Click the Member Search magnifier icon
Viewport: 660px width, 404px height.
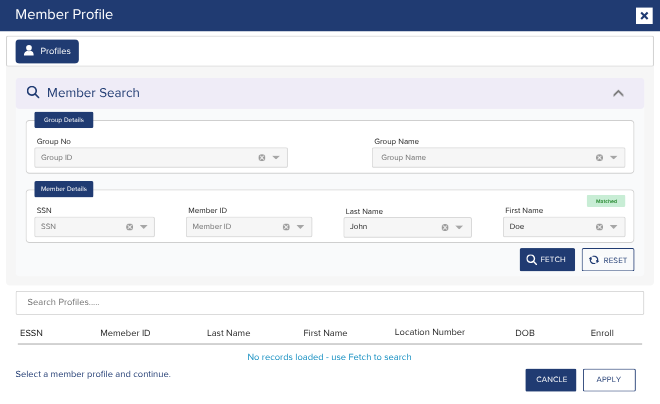(33, 92)
